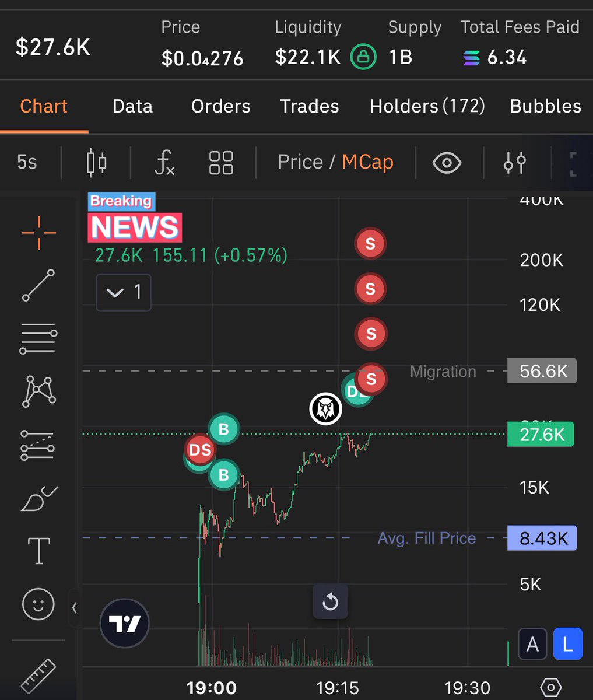
Task: Open the chart settings sliders icon
Action: pyautogui.click(x=515, y=162)
